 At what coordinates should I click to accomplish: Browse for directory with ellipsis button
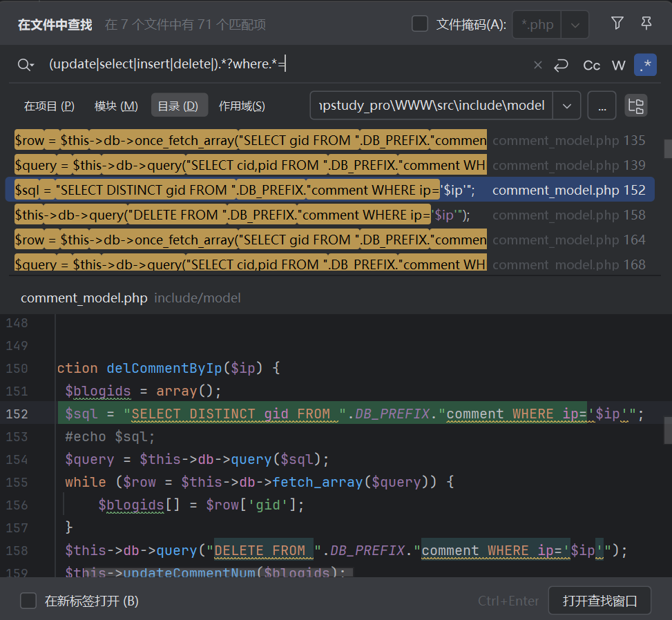602,106
